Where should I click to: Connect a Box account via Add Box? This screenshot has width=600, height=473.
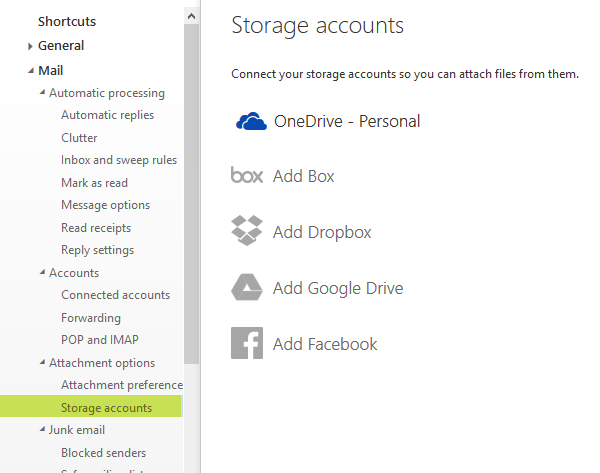click(303, 176)
